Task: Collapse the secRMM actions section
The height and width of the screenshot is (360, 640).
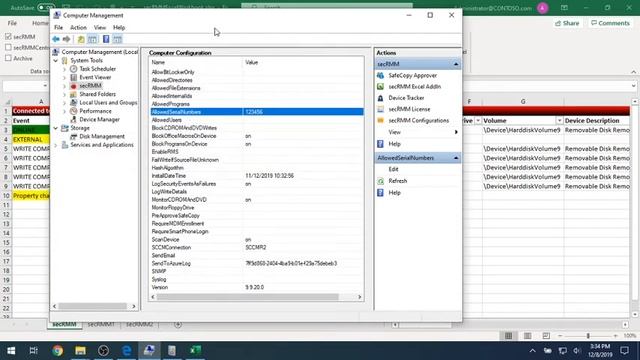Action: 456,64
